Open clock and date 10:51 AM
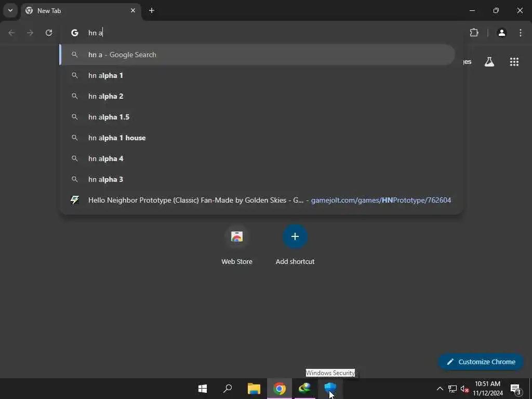Screen dimensions: 532x399 (x=488, y=389)
